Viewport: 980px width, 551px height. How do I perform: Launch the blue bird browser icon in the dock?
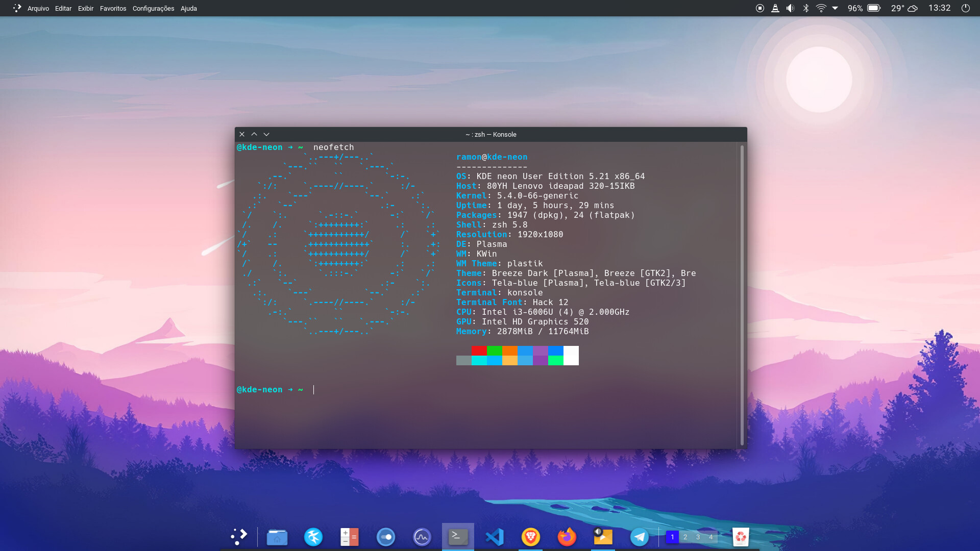tap(313, 537)
